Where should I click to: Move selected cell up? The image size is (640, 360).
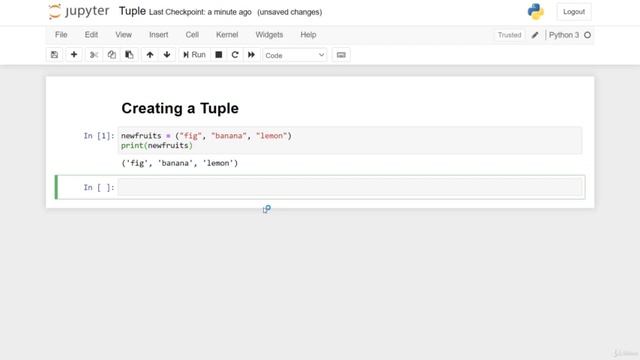pyautogui.click(x=150, y=55)
